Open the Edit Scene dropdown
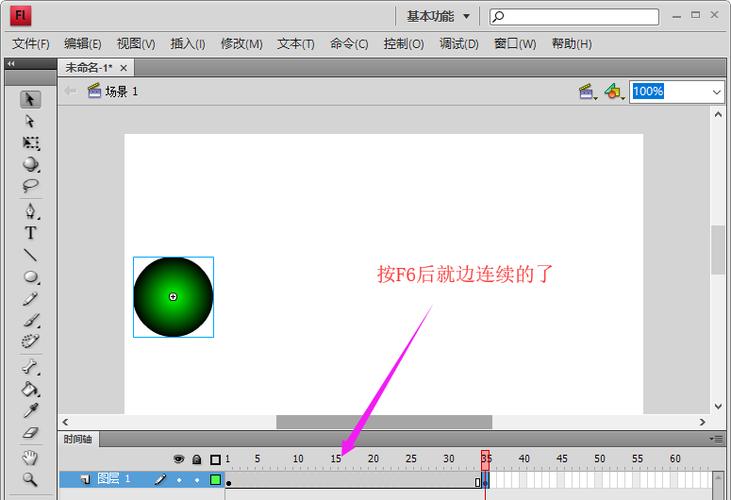Image resolution: width=731 pixels, height=500 pixels. tap(587, 91)
